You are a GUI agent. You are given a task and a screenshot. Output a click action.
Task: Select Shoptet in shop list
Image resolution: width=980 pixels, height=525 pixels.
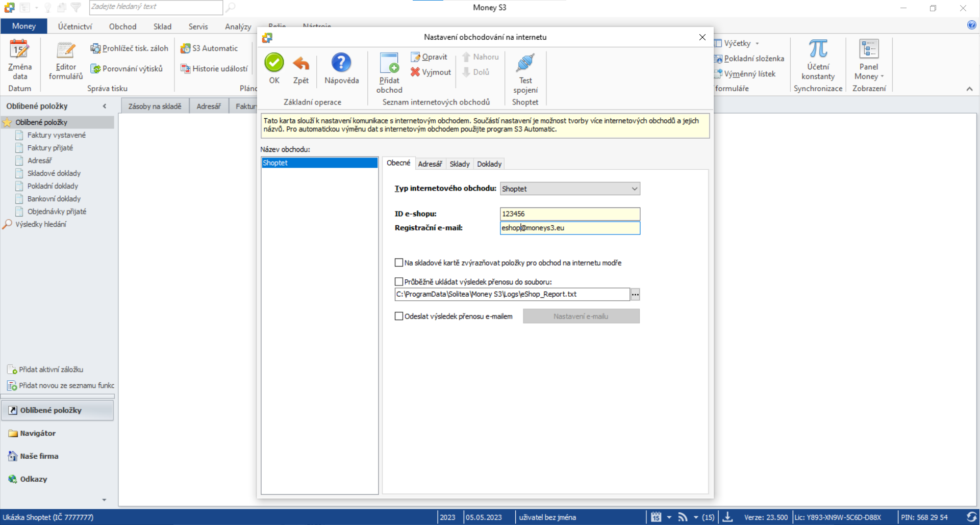coord(319,163)
